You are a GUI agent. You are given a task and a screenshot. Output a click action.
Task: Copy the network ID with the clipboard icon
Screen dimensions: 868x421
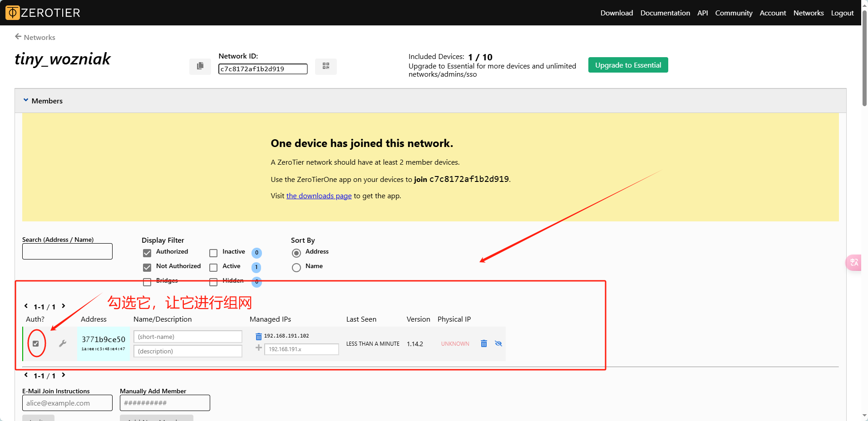click(x=200, y=66)
